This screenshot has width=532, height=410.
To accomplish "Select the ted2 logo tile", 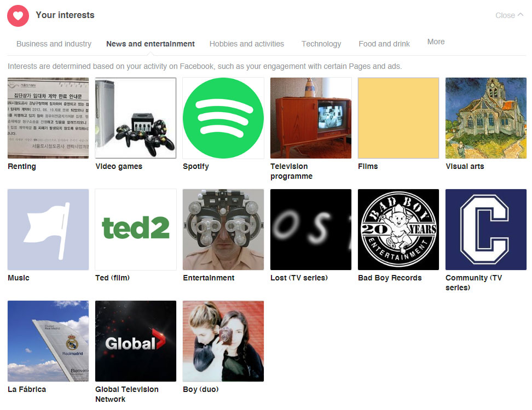I will (x=136, y=230).
